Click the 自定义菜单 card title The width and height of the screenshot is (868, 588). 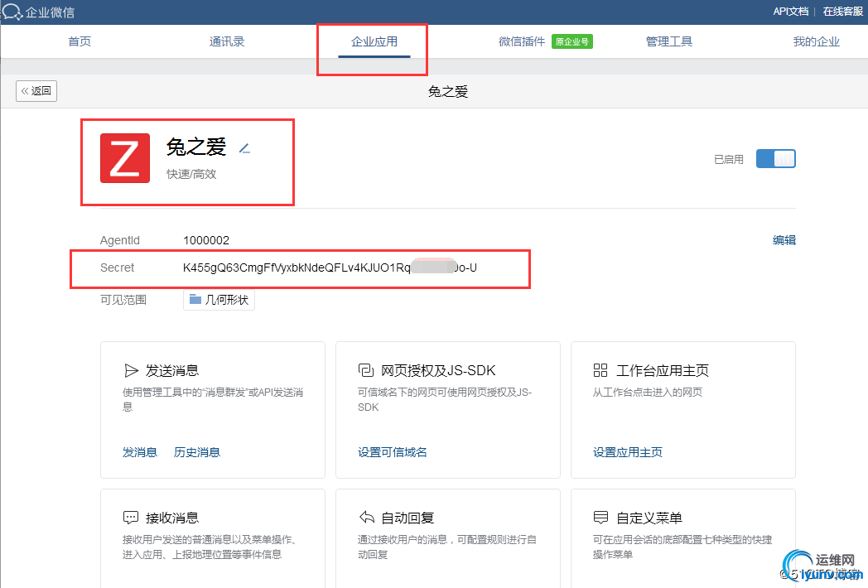click(x=649, y=518)
